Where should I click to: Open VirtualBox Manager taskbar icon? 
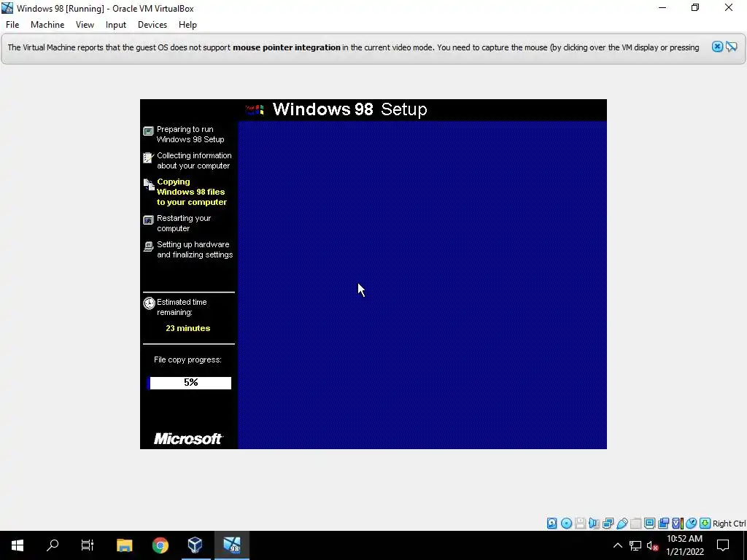[196, 545]
